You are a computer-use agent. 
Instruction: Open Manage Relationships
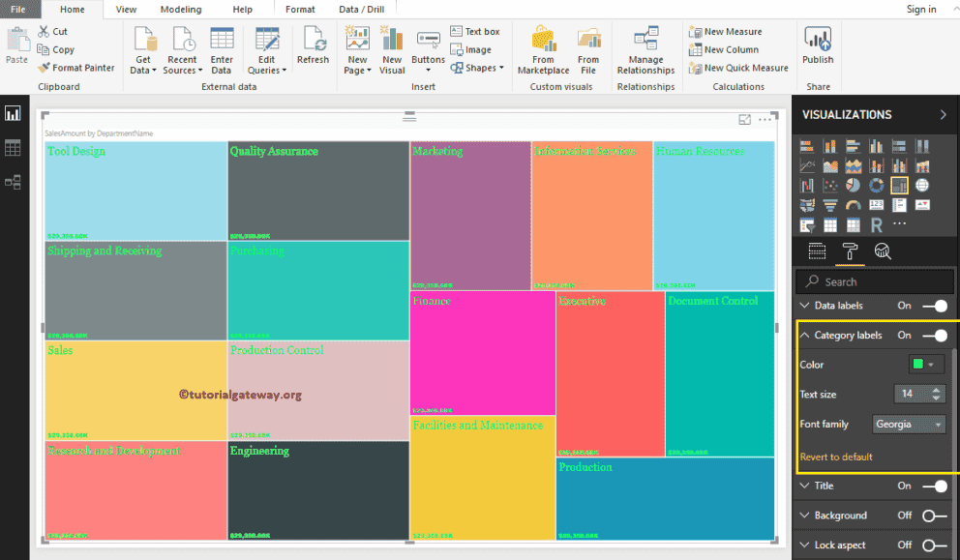(645, 46)
